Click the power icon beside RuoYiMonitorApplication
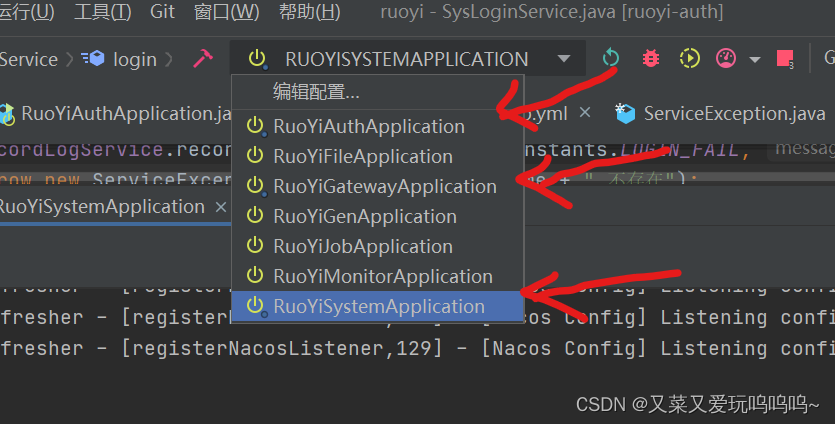This screenshot has height=424, width=835. (255, 275)
